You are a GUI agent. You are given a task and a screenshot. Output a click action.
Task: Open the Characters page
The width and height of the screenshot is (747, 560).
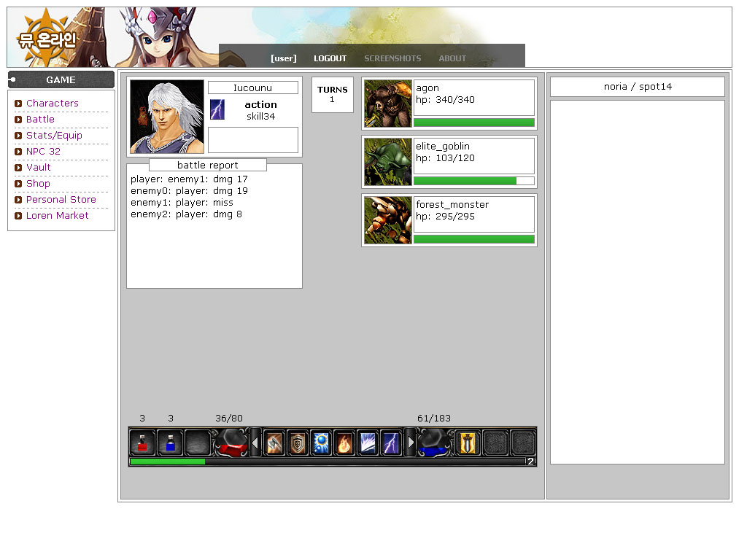pos(52,104)
